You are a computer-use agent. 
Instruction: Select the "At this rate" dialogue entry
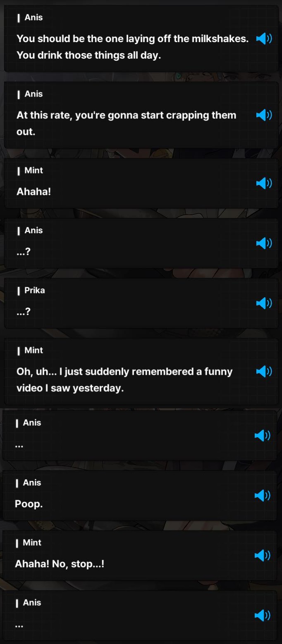click(126, 123)
